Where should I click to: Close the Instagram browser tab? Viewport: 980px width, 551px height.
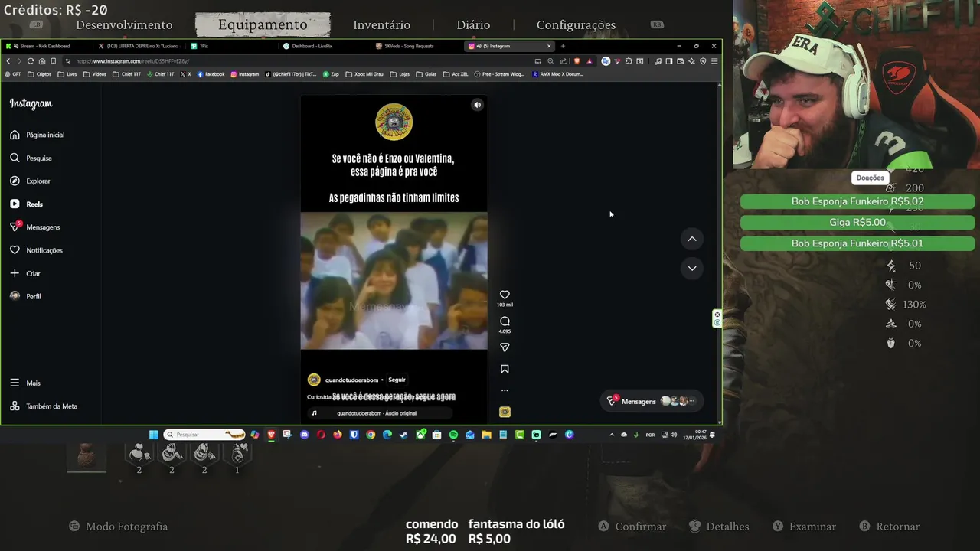tap(548, 46)
